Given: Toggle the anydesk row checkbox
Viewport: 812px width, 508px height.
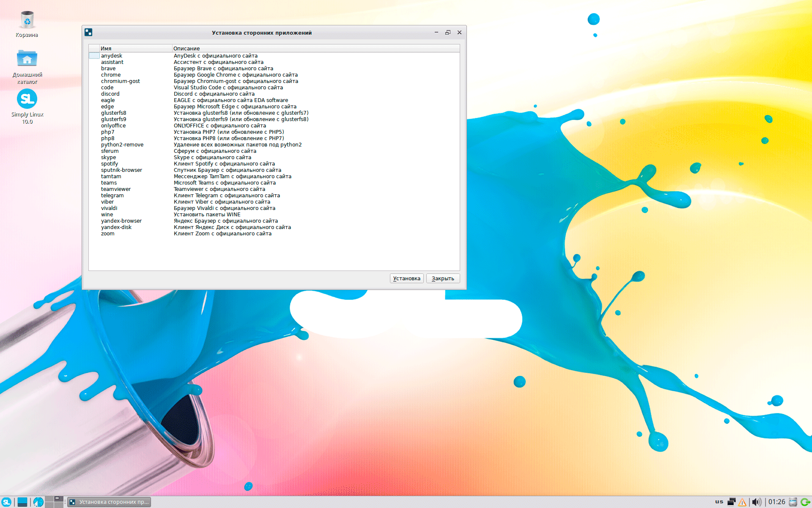Looking at the screenshot, I should [x=94, y=56].
